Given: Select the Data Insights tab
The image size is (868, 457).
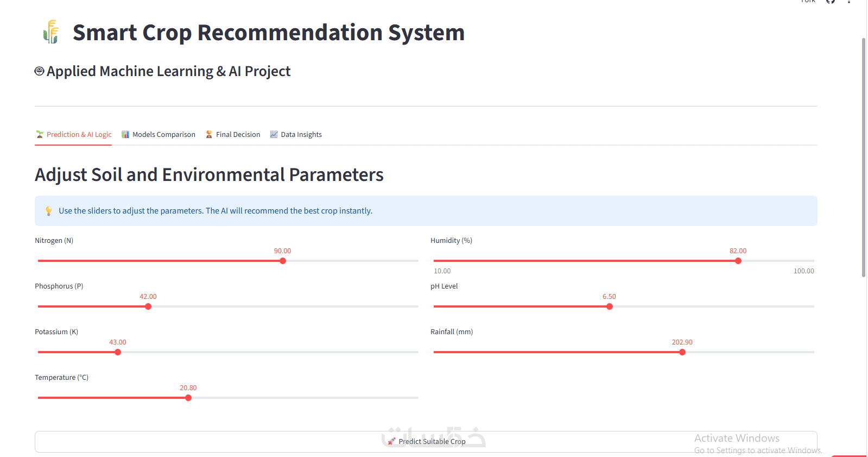Looking at the screenshot, I should [x=296, y=134].
